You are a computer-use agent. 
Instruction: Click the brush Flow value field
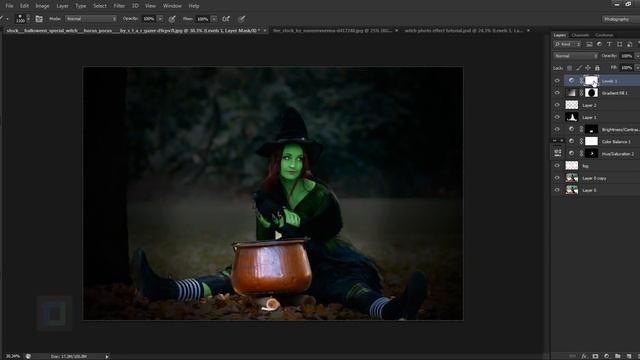click(x=202, y=19)
